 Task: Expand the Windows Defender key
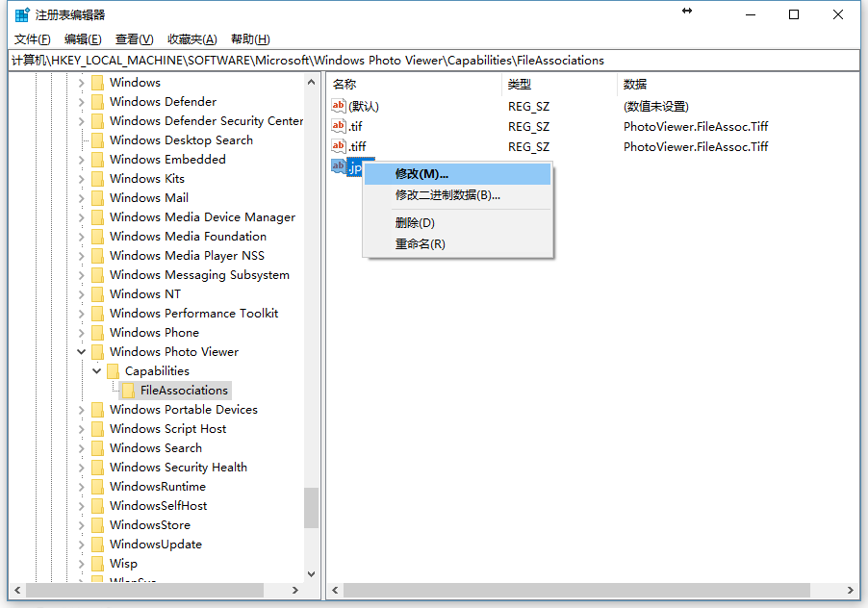(x=82, y=102)
